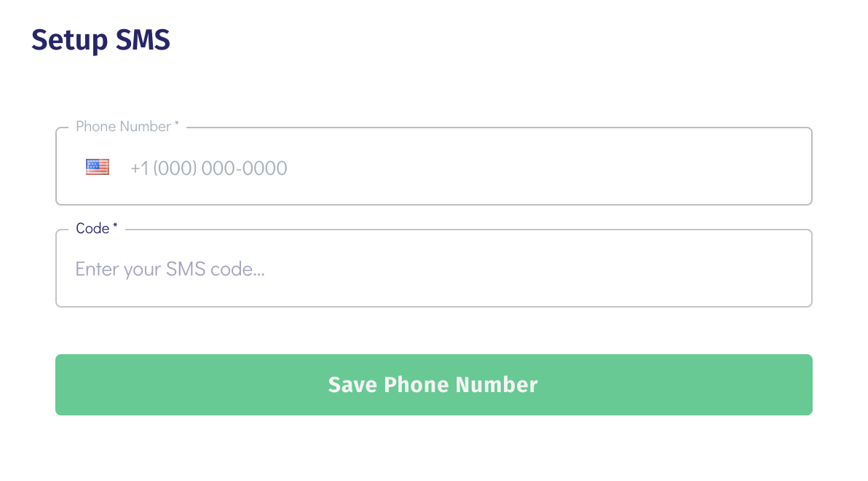Select the American flag in phone field
The image size is (868, 481).
98,168
